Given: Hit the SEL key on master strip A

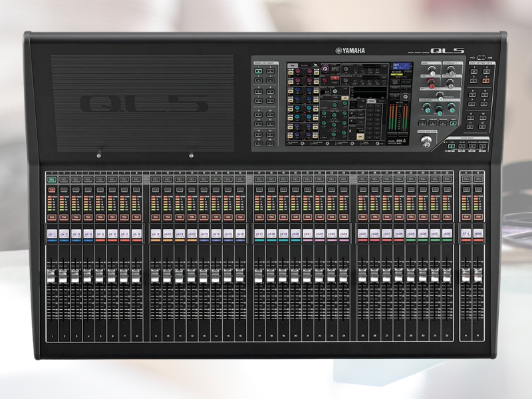Looking at the screenshot, I should (466, 179).
